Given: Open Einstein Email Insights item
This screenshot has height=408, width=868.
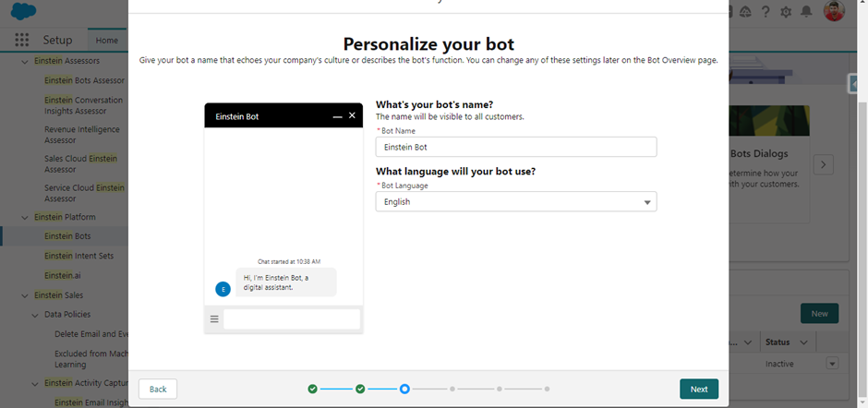Looking at the screenshot, I should tap(91, 402).
